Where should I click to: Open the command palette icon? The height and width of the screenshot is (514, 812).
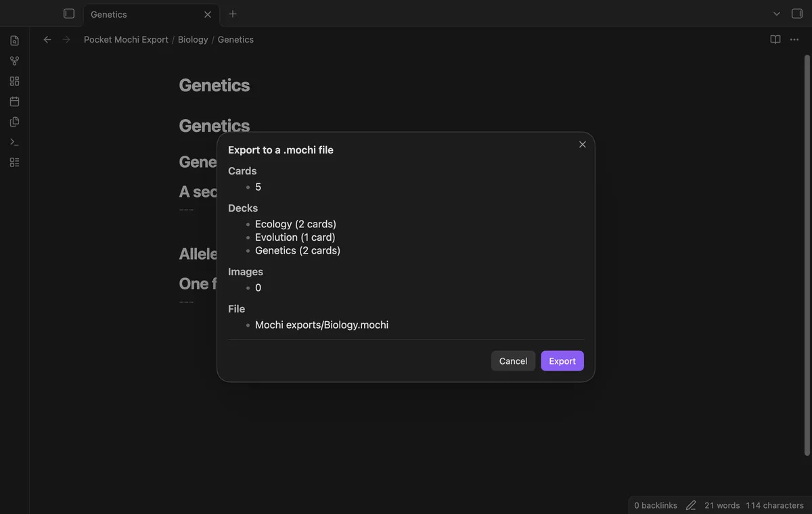[x=14, y=142]
